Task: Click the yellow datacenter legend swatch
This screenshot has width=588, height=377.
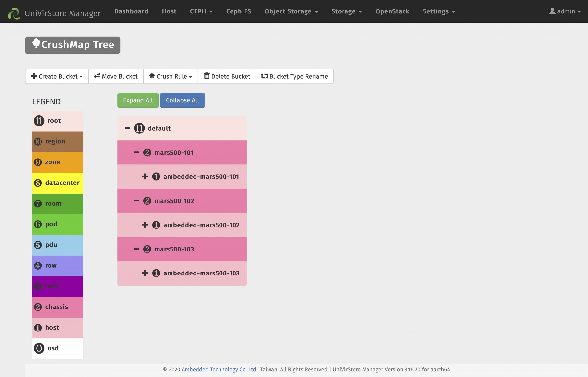Action: [x=57, y=183]
